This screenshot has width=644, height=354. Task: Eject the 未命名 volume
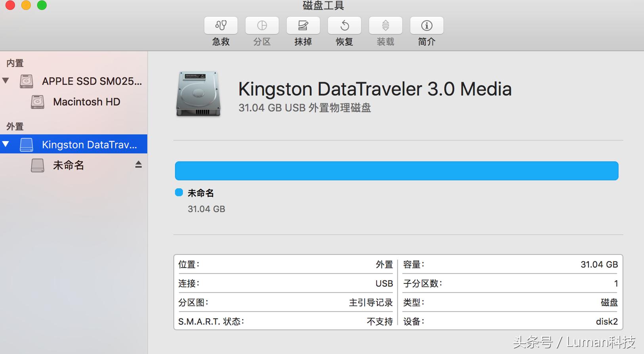point(138,165)
